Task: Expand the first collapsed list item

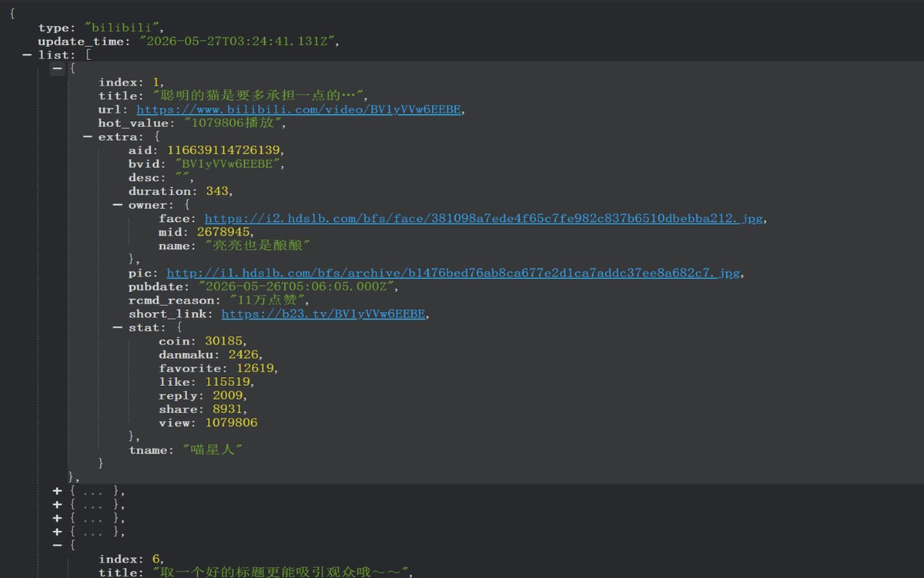Action: tap(57, 491)
